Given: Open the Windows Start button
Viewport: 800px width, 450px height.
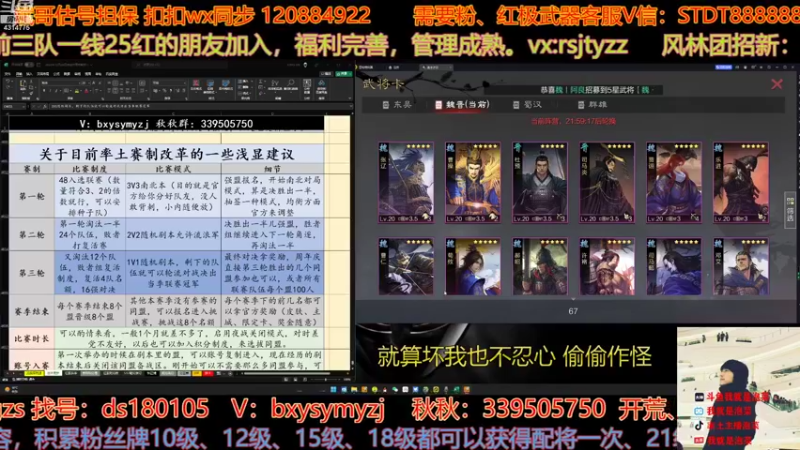Looking at the screenshot, I should pyautogui.click(x=333, y=390).
